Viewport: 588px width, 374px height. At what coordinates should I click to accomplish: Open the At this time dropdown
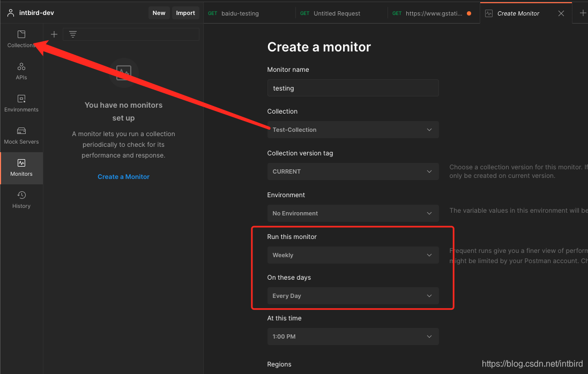click(x=353, y=336)
